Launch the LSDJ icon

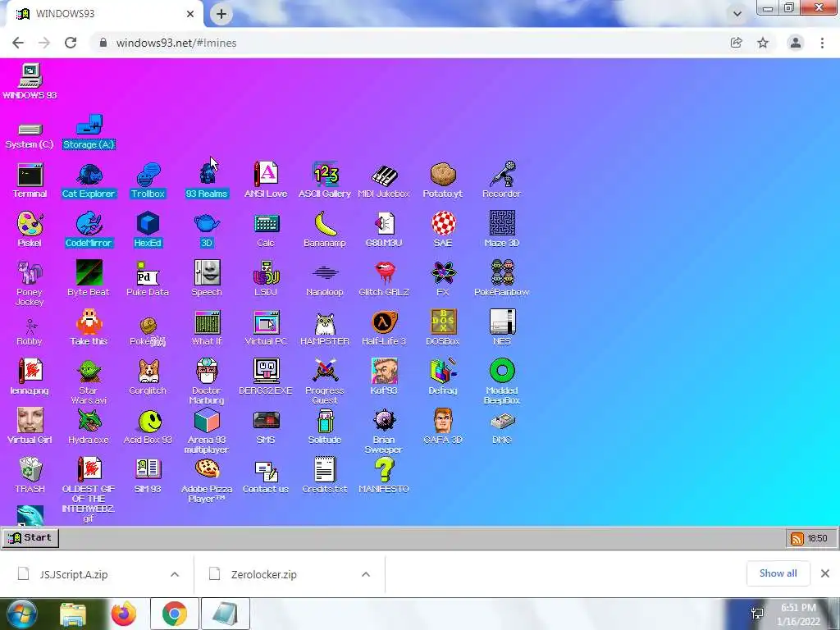(266, 273)
